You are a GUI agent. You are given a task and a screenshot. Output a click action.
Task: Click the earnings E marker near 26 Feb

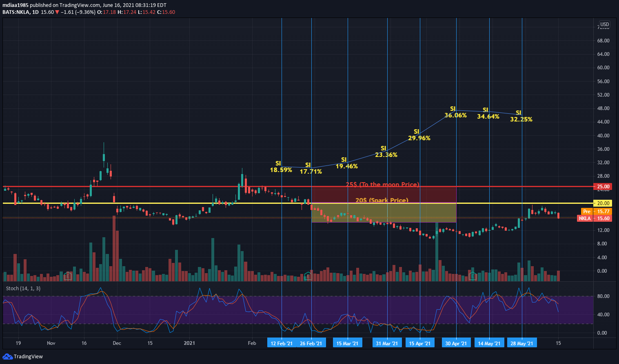[x=308, y=276]
